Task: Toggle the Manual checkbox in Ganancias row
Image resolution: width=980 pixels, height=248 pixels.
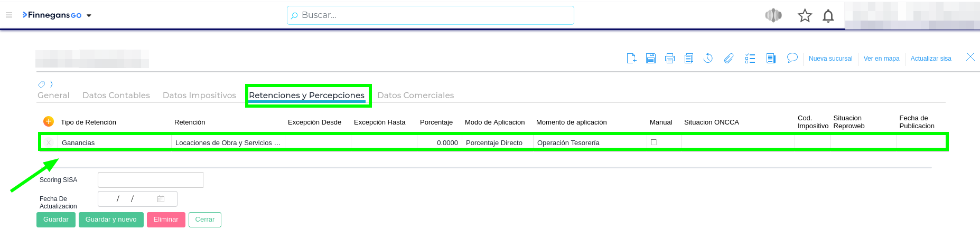Action: tap(654, 142)
